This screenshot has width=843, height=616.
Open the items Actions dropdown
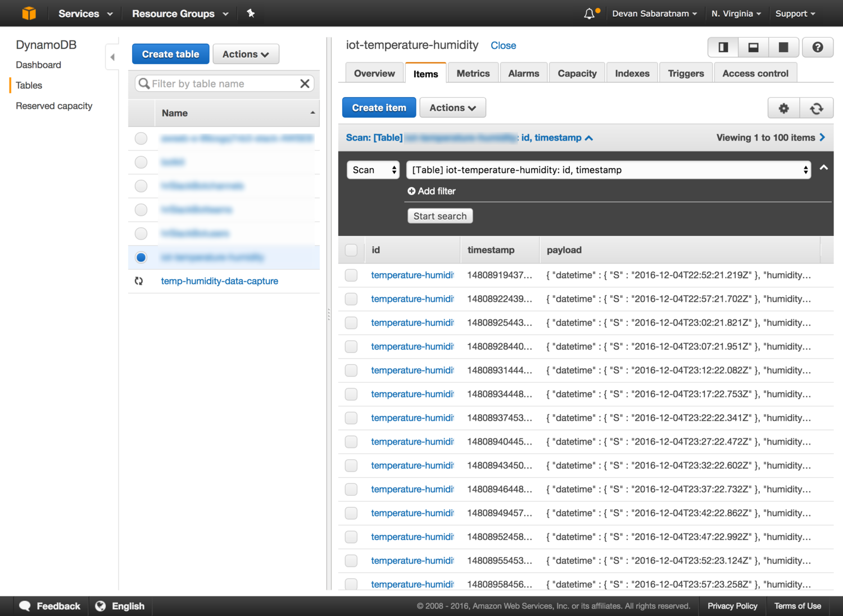pyautogui.click(x=452, y=108)
